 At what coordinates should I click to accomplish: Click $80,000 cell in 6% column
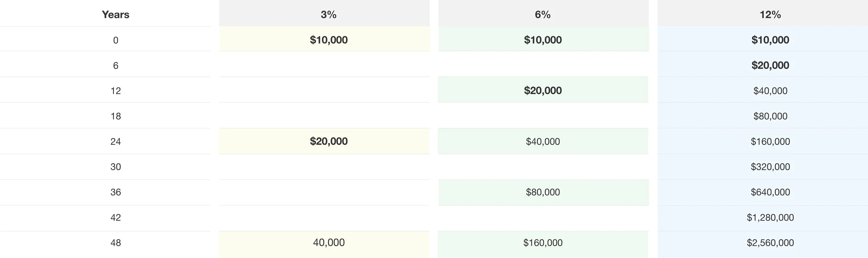click(x=543, y=192)
